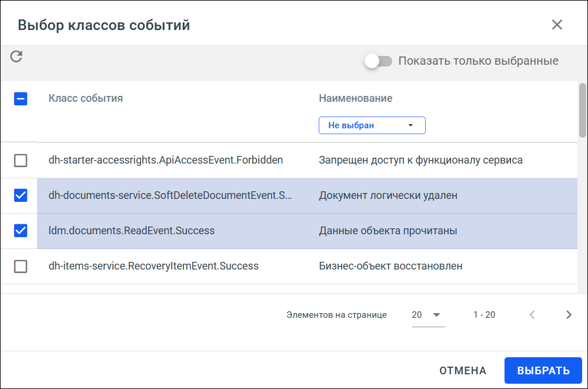This screenshot has height=389, width=588.
Task: Click the ВЫБРАТЬ button
Action: 543,371
